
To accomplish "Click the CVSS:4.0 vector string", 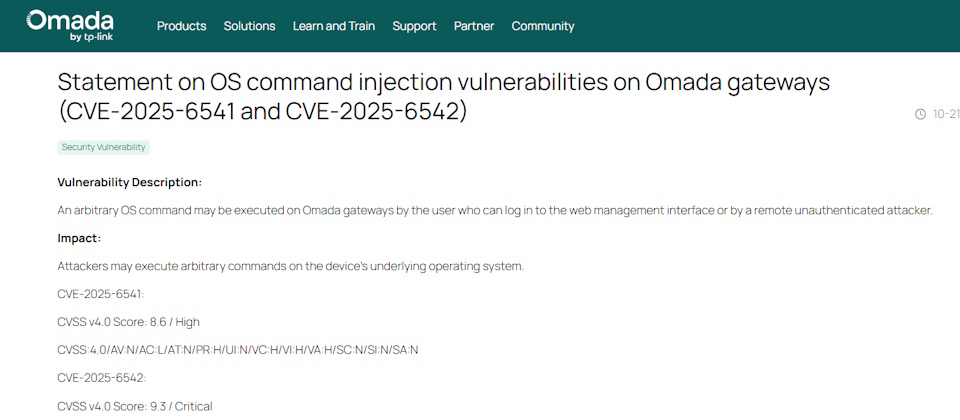I will click(x=238, y=350).
